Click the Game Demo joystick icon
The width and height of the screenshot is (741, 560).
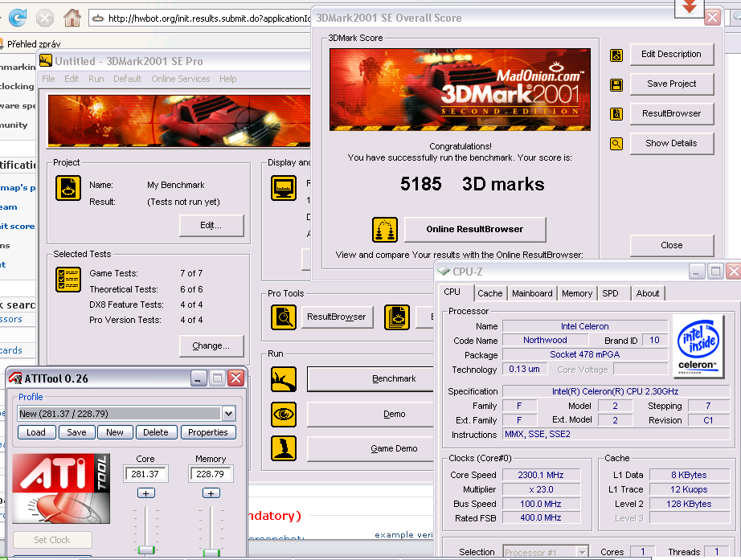pyautogui.click(x=284, y=448)
